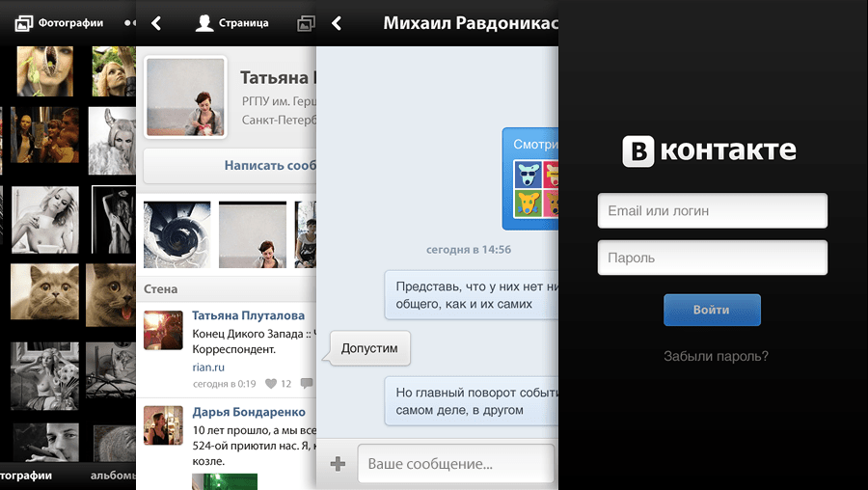Open Дарья Бондаренко post avatar
This screenshot has width=868, height=490.
pos(163,425)
